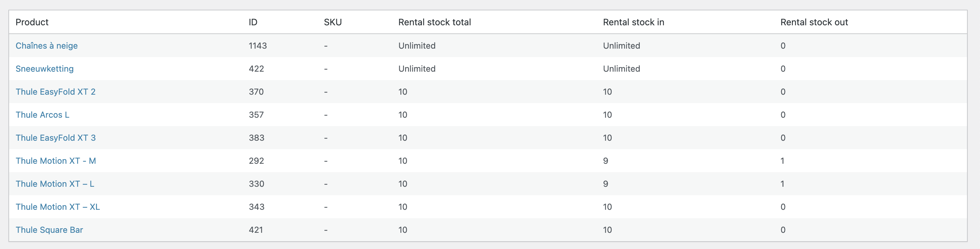The height and width of the screenshot is (249, 980).
Task: Open the Thule Square Bar link
Action: click(49, 230)
